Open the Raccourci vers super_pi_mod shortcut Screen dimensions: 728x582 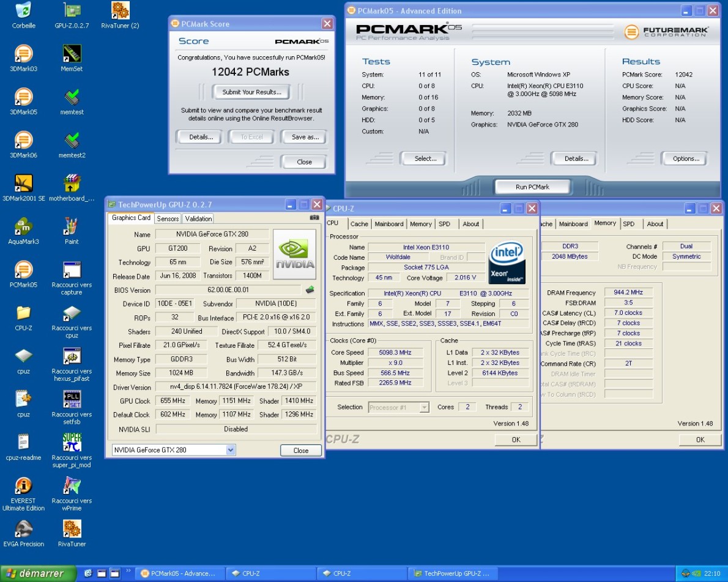click(72, 450)
